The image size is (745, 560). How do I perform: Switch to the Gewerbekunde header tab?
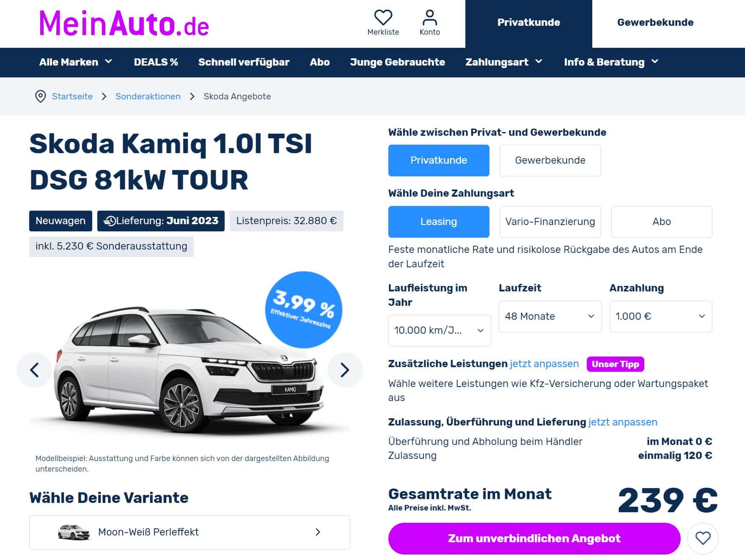click(x=655, y=22)
